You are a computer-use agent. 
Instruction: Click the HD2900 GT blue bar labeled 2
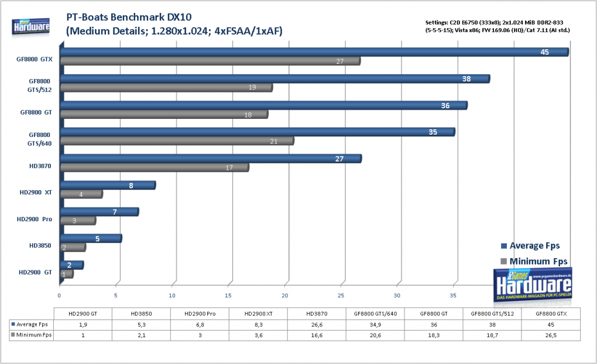tap(72, 265)
